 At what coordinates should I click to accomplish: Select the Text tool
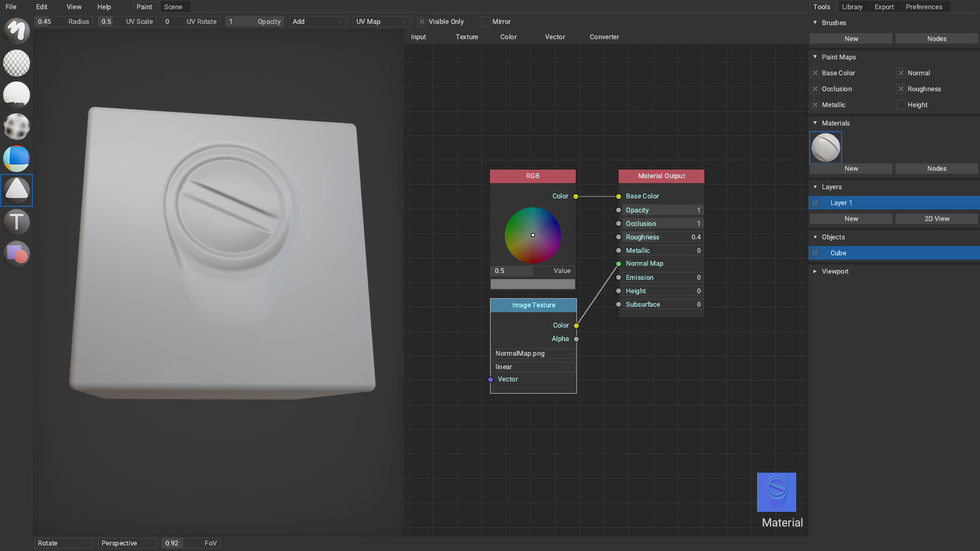click(x=16, y=222)
